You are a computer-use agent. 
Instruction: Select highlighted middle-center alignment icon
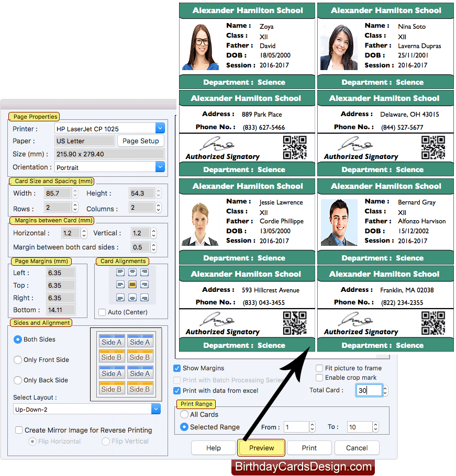point(132,285)
